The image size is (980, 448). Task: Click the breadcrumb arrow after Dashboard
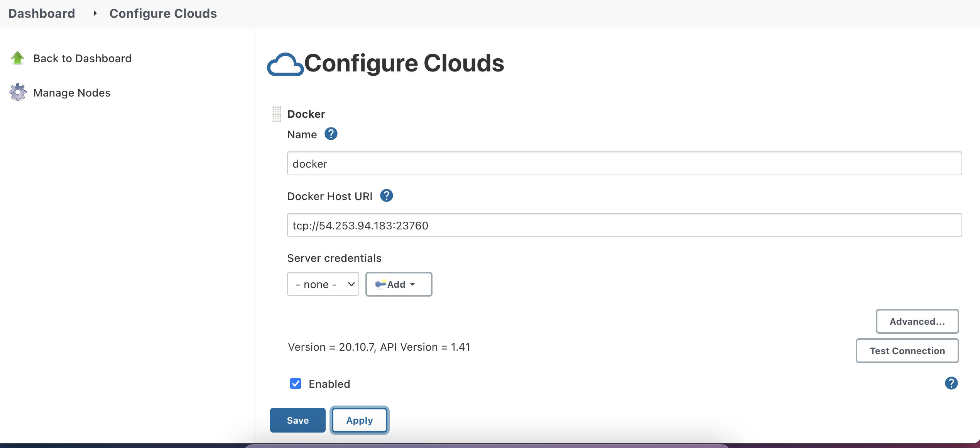95,14
